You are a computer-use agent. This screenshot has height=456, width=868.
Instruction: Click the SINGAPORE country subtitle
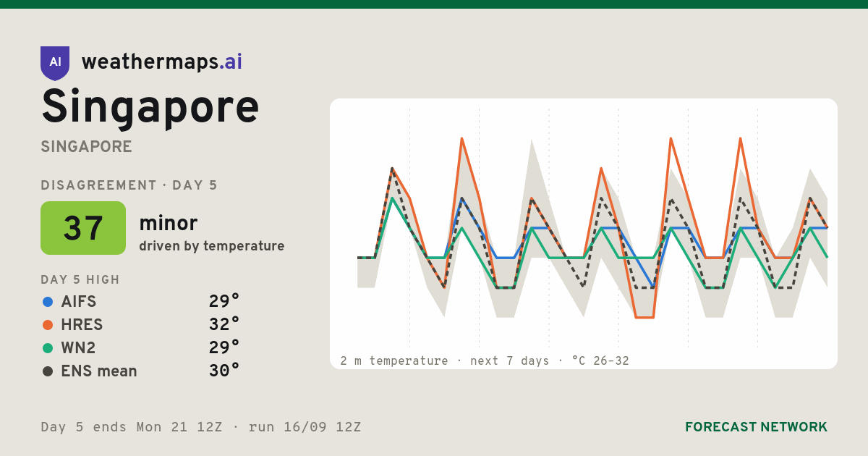(86, 147)
